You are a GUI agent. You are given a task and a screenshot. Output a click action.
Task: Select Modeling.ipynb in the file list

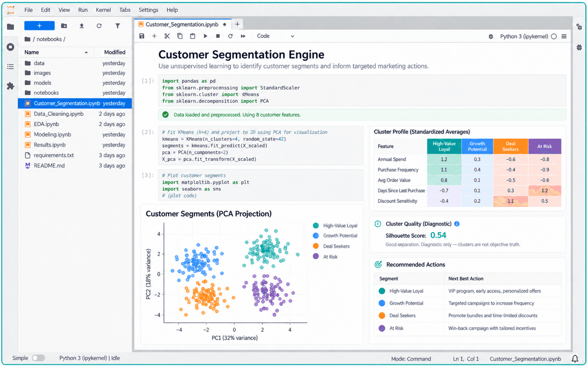pyautogui.click(x=75, y=134)
